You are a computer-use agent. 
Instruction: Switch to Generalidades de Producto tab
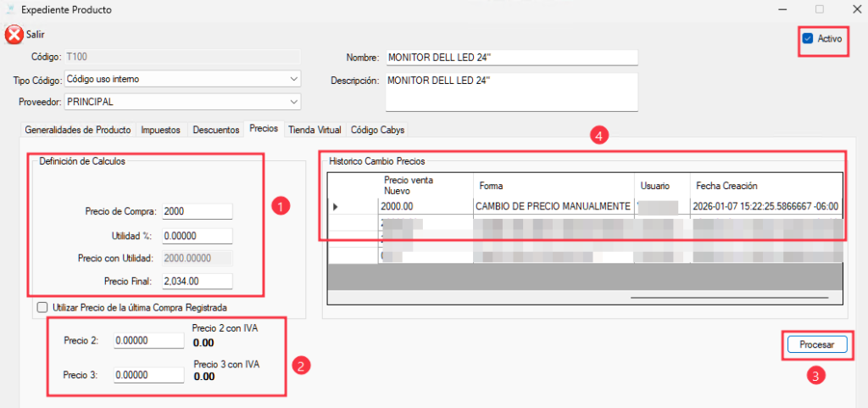click(78, 130)
